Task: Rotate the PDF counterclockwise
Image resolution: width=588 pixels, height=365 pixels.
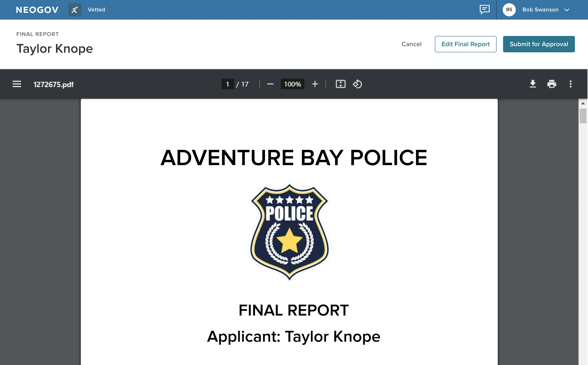Action: click(x=357, y=84)
